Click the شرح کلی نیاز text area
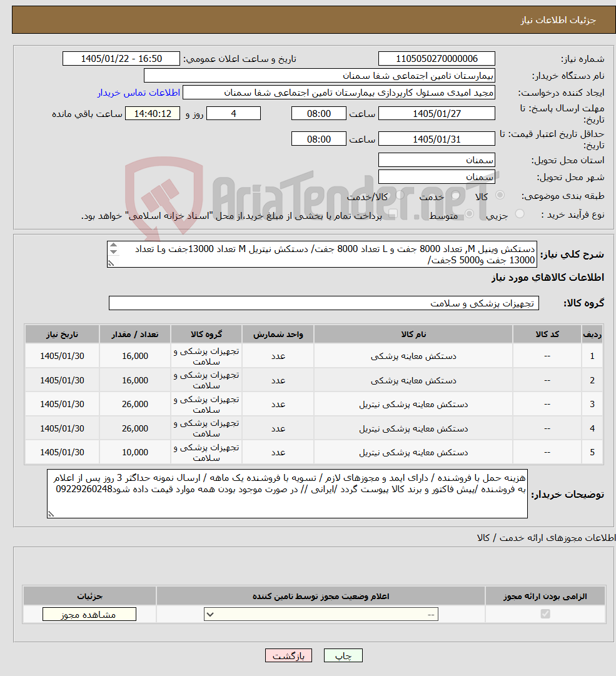The image size is (616, 676). coord(322,255)
